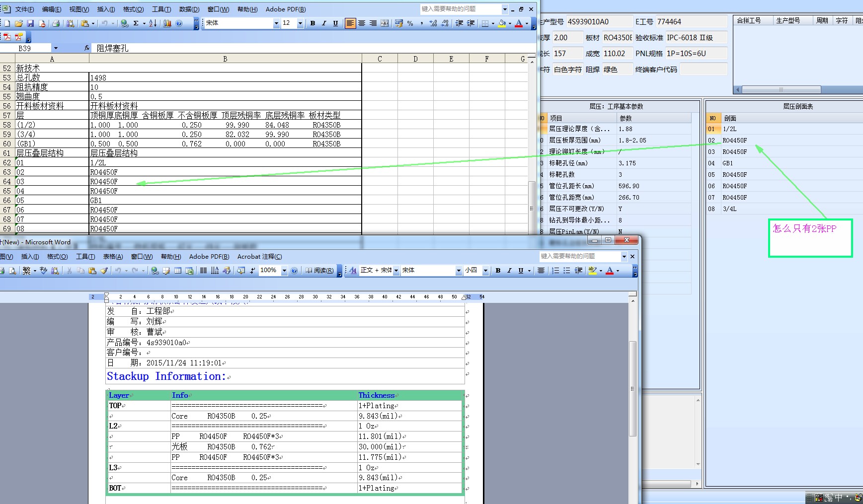The image size is (863, 504).
Task: Open Excel Paste options dropdown arrow
Action: point(93,23)
